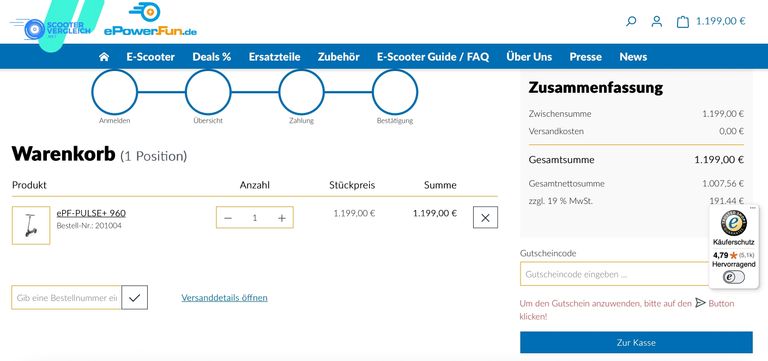This screenshot has height=361, width=768.
Task: Click the ePowerFun.de logo
Action: coord(150,20)
